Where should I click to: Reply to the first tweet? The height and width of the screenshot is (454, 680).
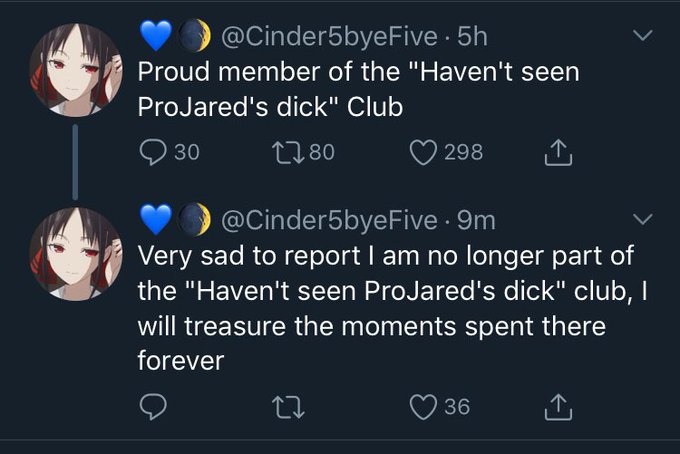tap(154, 152)
